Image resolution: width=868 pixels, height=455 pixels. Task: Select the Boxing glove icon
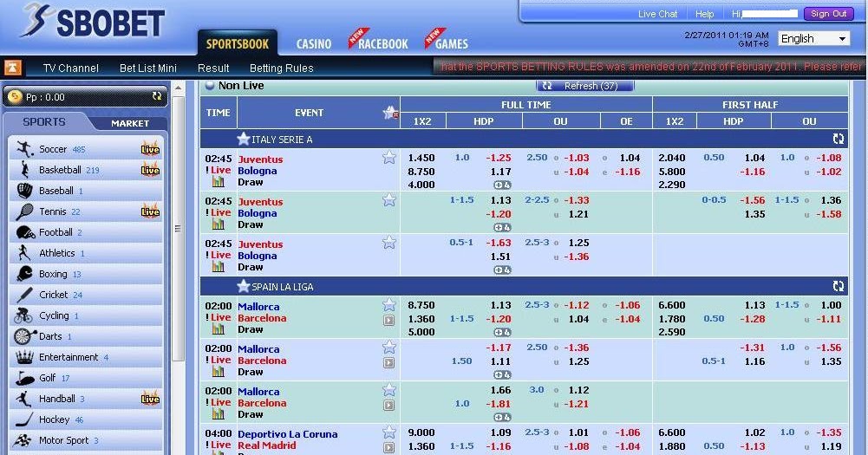pyautogui.click(x=24, y=274)
